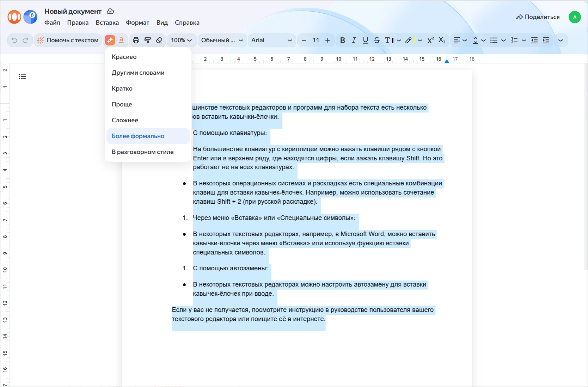
Task: Apply yellow highlight marker
Action: 410,40
